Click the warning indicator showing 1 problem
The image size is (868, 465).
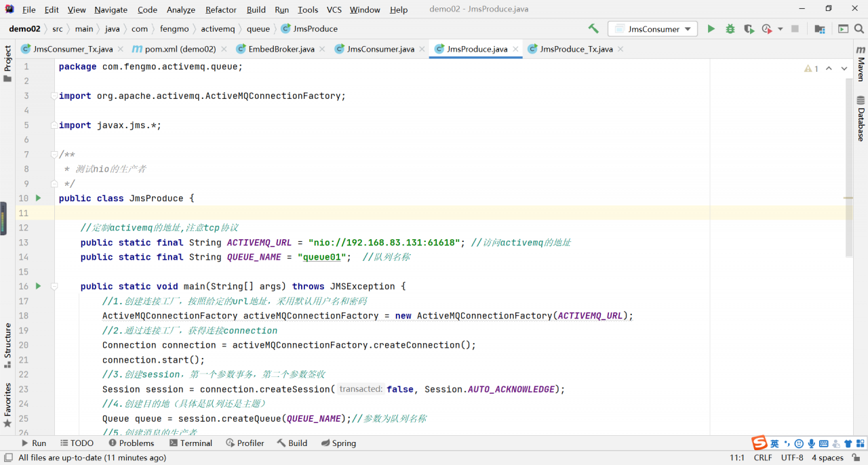pos(811,68)
